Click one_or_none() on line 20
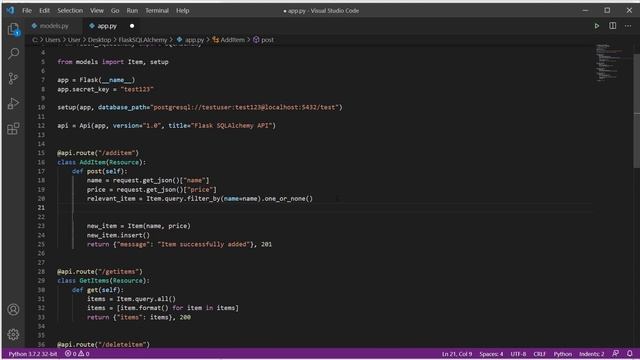 [289, 199]
